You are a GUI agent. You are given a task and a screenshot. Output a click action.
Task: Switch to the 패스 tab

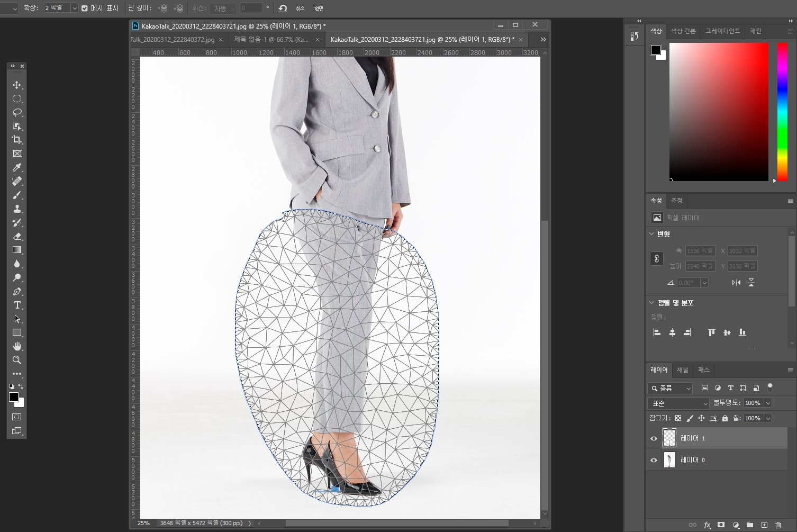[703, 370]
